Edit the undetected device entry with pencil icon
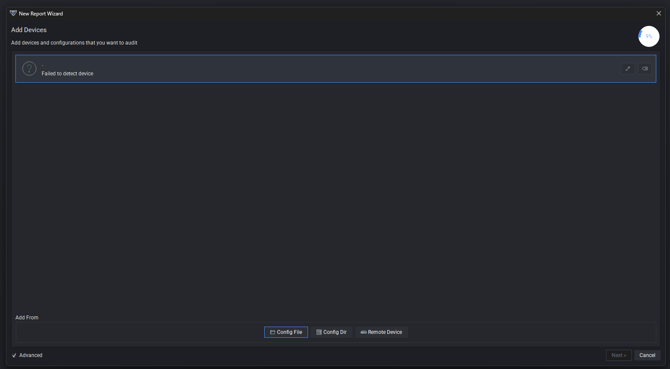The height and width of the screenshot is (369, 670). click(x=628, y=69)
